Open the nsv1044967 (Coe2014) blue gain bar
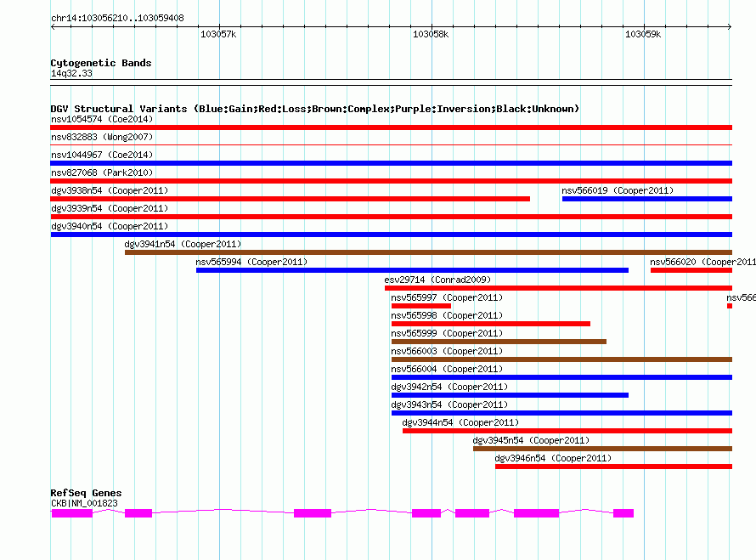 click(x=391, y=163)
